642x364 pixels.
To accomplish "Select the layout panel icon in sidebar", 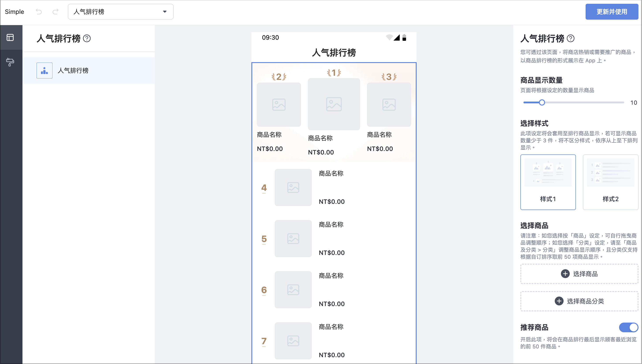I will [10, 37].
